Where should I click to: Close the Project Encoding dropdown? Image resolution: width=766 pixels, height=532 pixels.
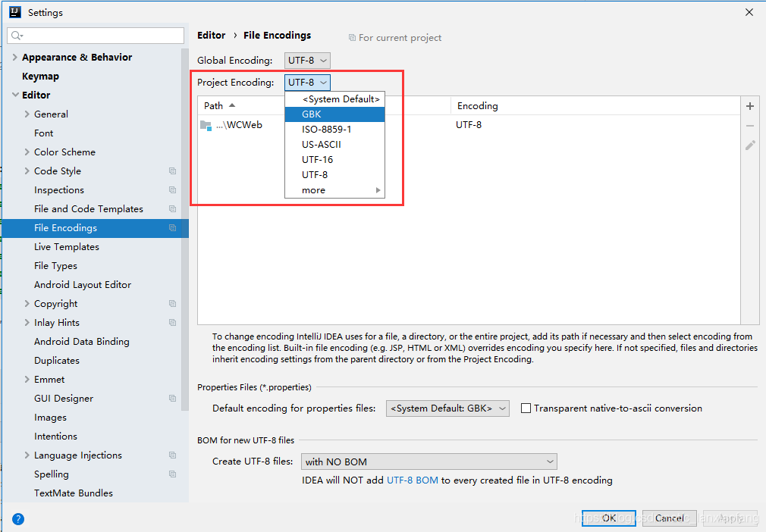(307, 83)
